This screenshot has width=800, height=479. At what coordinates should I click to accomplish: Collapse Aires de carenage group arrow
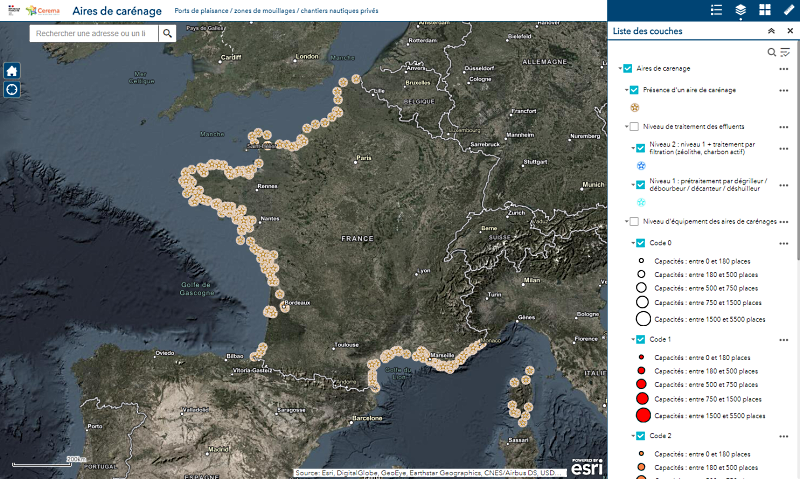(x=620, y=68)
